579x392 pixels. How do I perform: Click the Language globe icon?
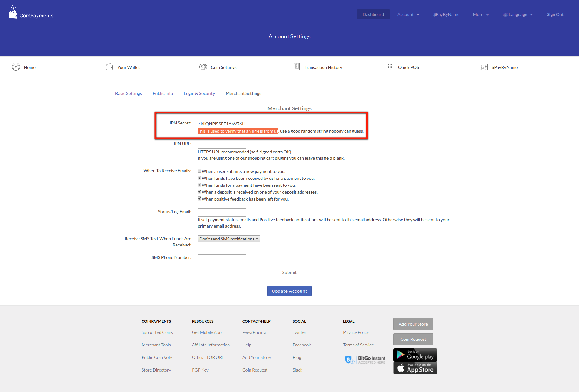tap(505, 15)
